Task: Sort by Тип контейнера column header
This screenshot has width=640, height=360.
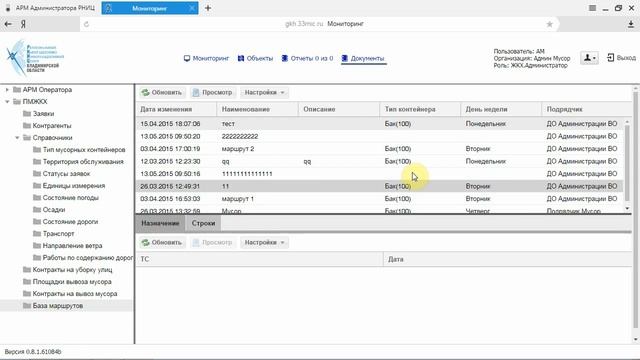Action: coord(420,109)
